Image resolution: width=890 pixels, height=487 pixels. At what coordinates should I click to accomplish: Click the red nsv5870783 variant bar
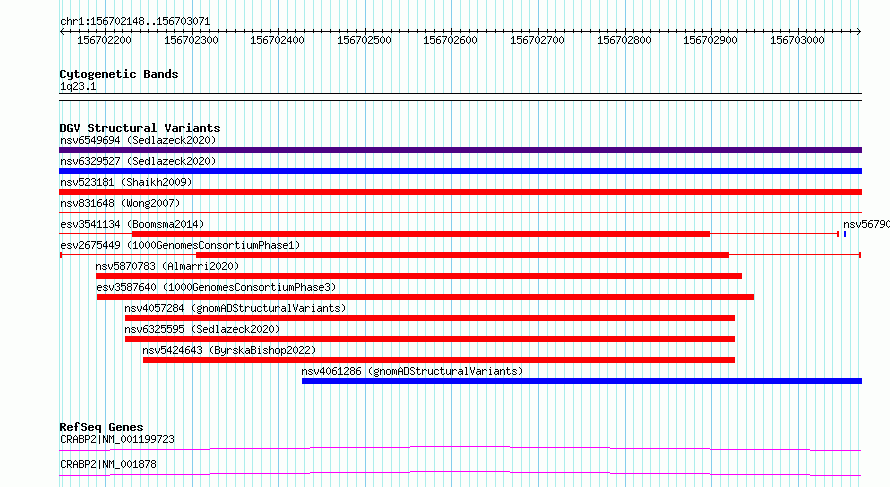[x=419, y=276]
